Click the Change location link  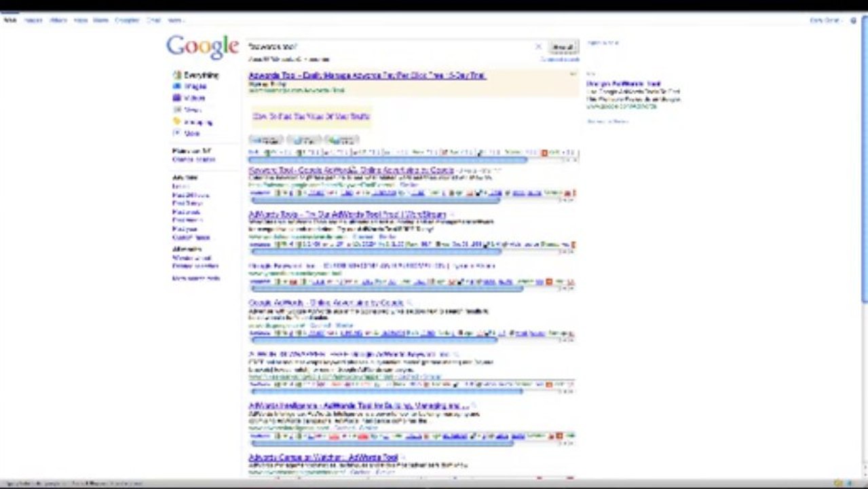point(193,160)
